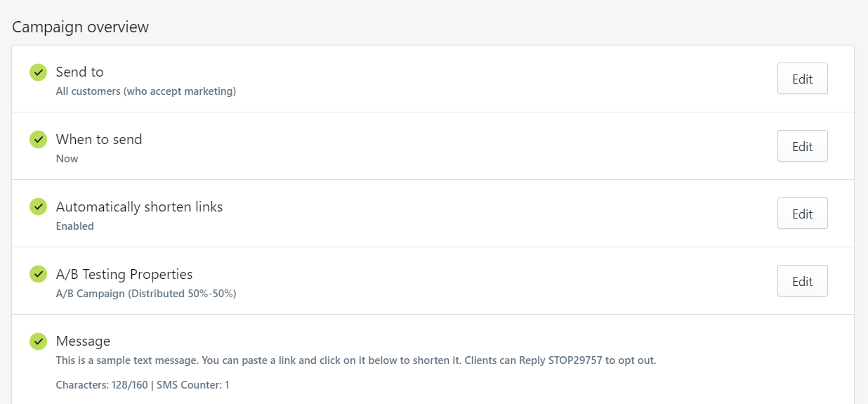This screenshot has width=868, height=404.
Task: Click the Characters 128/160 SMS Counter line
Action: coord(143,385)
